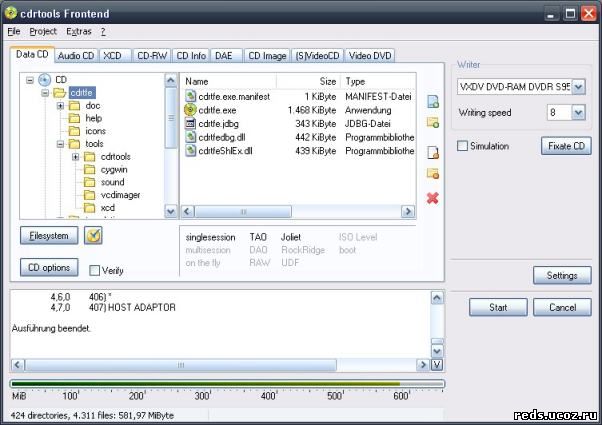The image size is (602, 425).
Task: Open the Extras menu
Action: pos(79,31)
